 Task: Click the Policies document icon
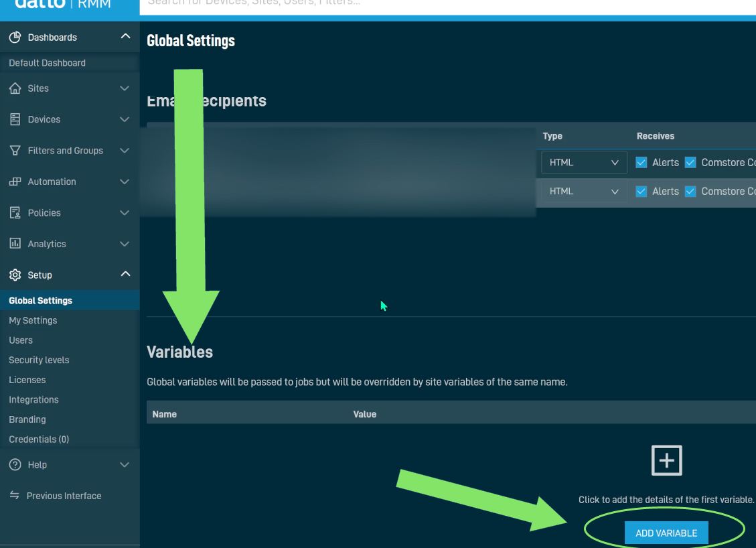pos(15,213)
